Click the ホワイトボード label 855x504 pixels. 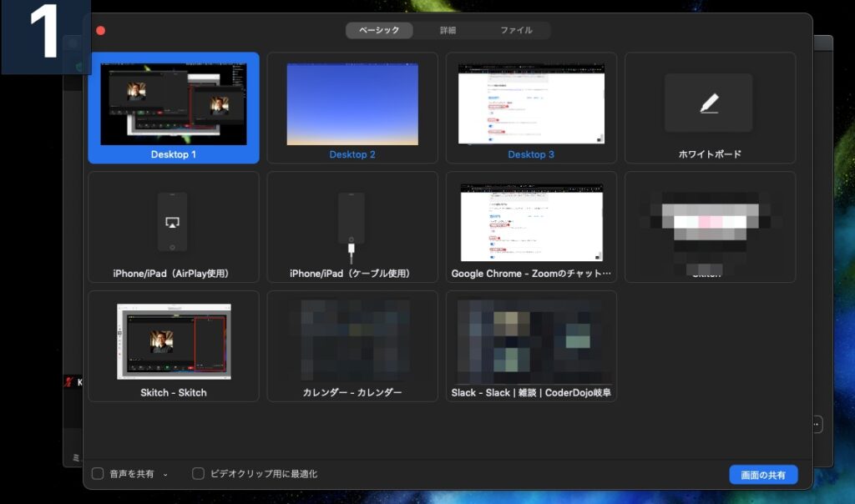click(x=710, y=154)
